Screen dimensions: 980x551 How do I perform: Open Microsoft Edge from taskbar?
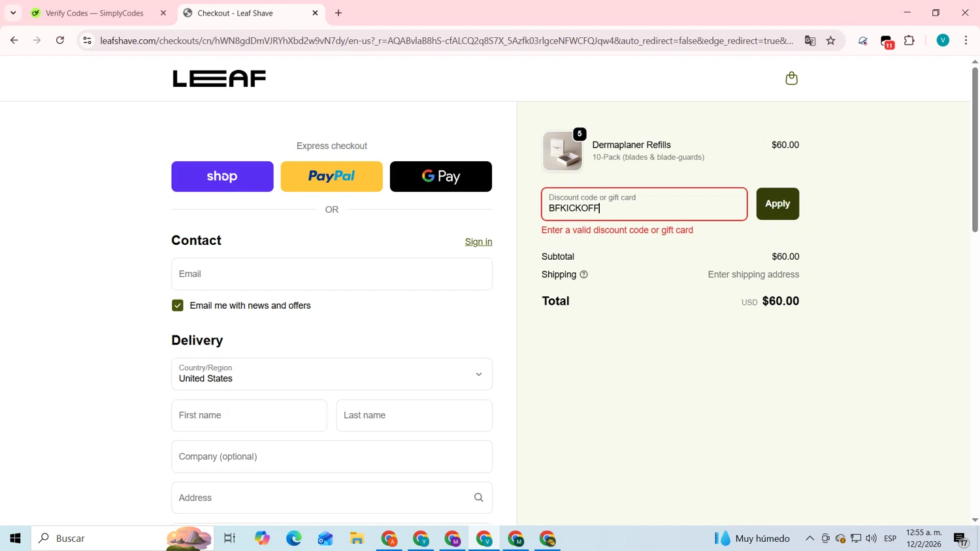click(294, 539)
